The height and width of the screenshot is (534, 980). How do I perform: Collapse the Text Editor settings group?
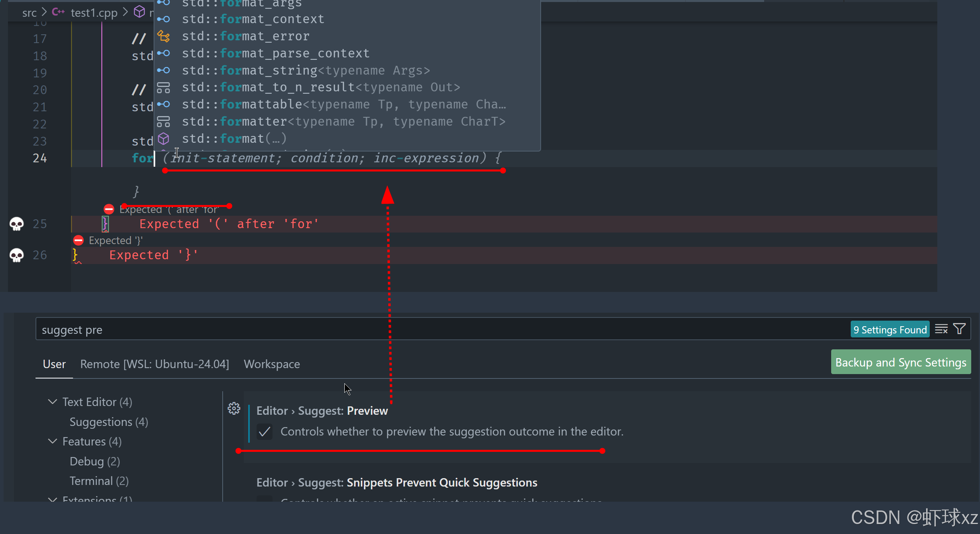(52, 402)
